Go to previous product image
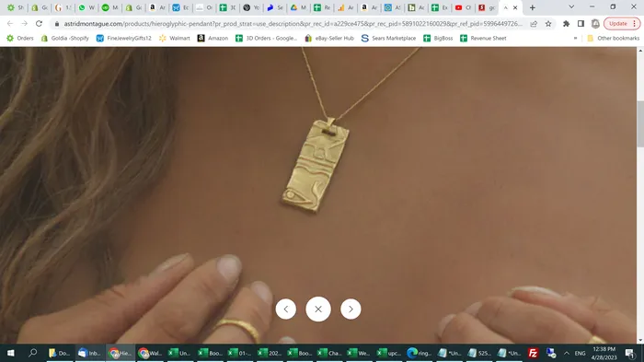Image resolution: width=644 pixels, height=362 pixels. coord(286,309)
